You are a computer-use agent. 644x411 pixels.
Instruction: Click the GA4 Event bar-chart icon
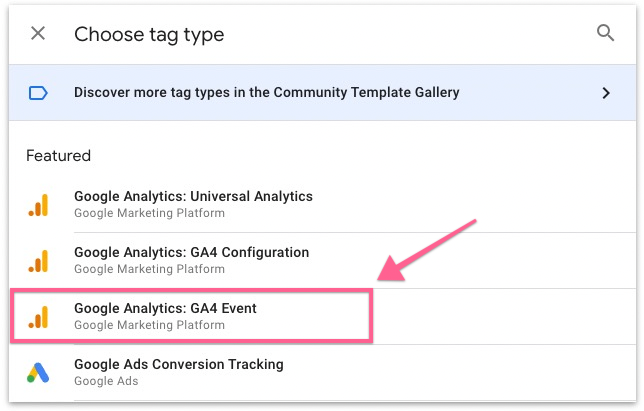click(x=38, y=317)
